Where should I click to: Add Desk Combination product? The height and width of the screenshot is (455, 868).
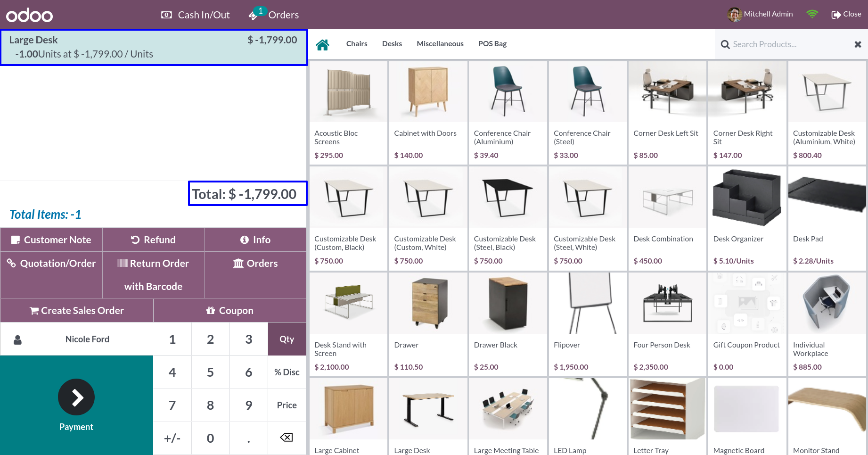[x=667, y=218]
